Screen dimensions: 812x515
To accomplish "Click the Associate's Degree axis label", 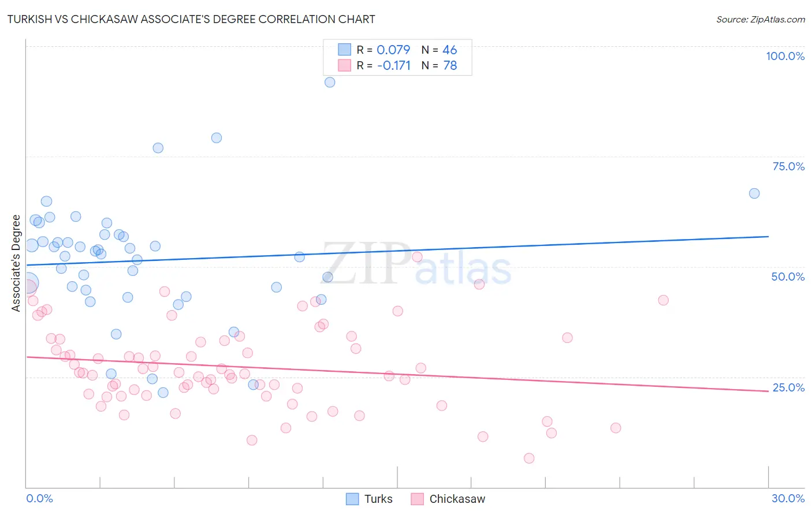I will click(16, 263).
